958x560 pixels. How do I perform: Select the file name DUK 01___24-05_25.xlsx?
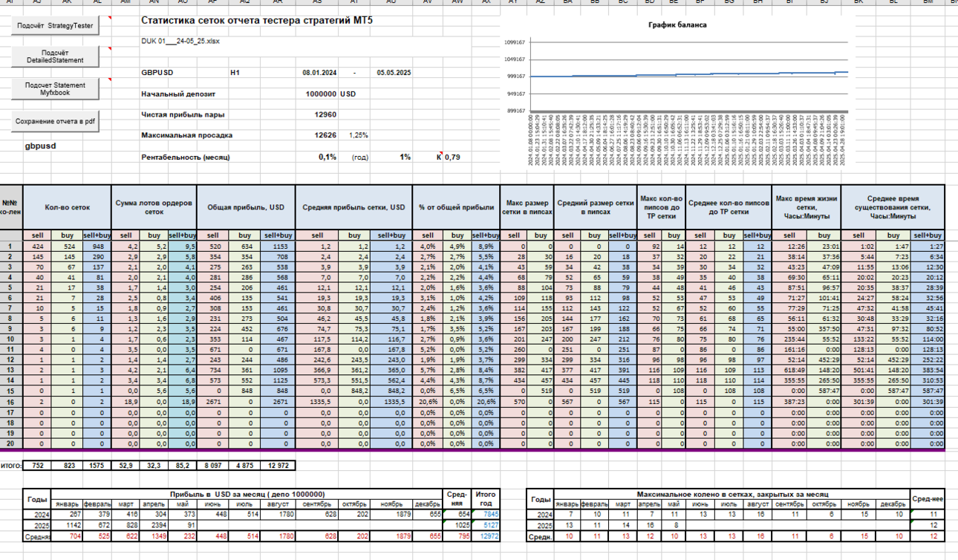coord(180,42)
